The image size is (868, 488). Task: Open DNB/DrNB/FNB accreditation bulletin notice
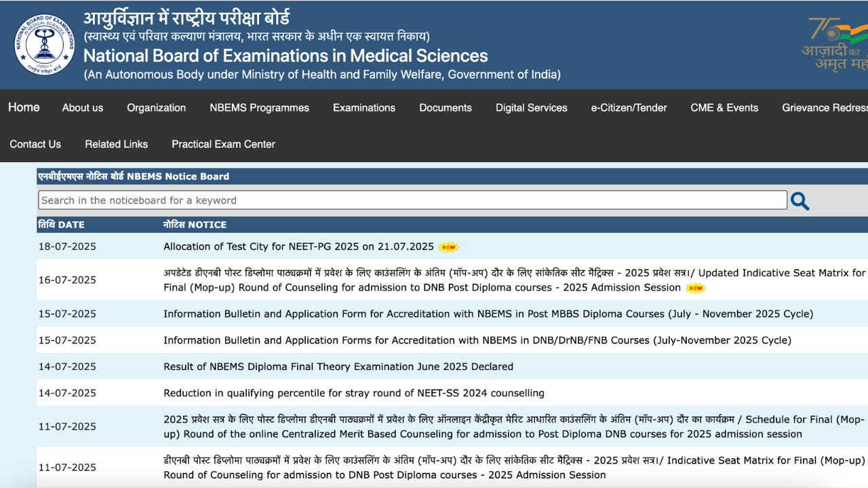tap(477, 340)
